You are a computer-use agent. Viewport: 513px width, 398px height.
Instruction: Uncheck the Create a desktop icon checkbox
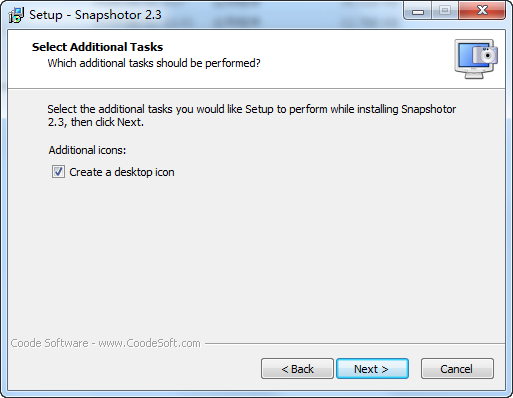point(58,172)
